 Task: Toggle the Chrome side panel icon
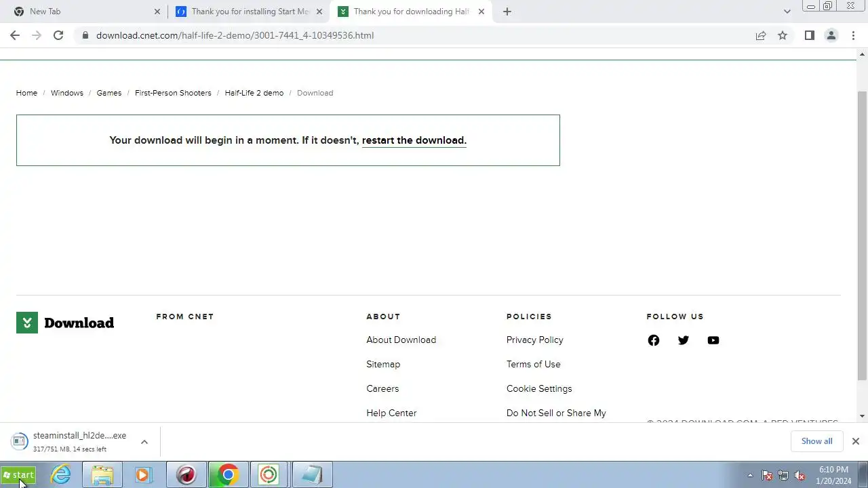point(809,35)
